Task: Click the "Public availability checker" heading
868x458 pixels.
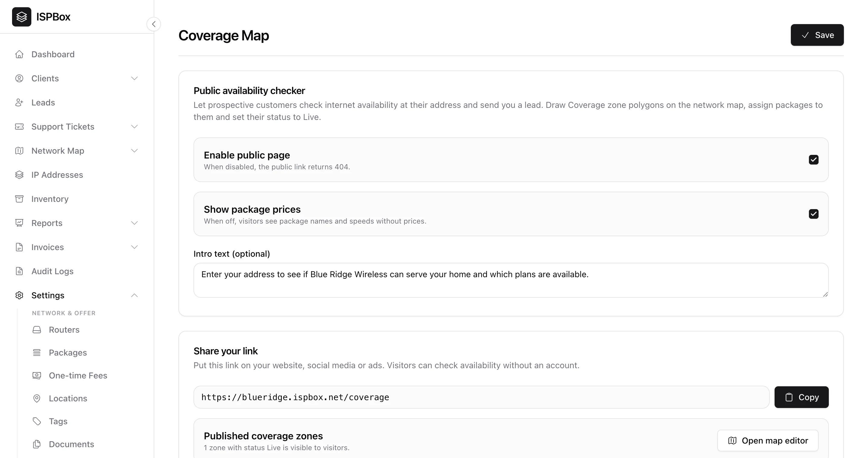Action: pyautogui.click(x=249, y=91)
